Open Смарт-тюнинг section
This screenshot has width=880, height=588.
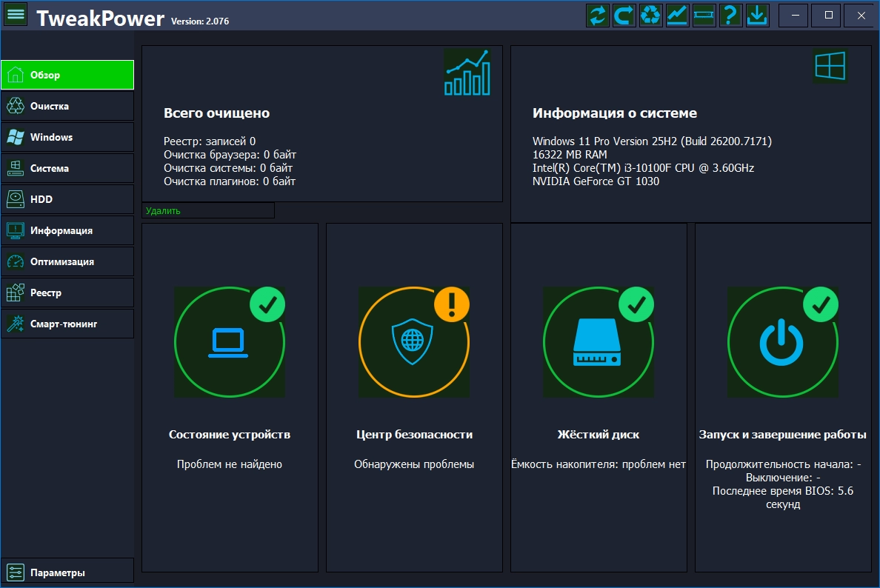click(67, 324)
